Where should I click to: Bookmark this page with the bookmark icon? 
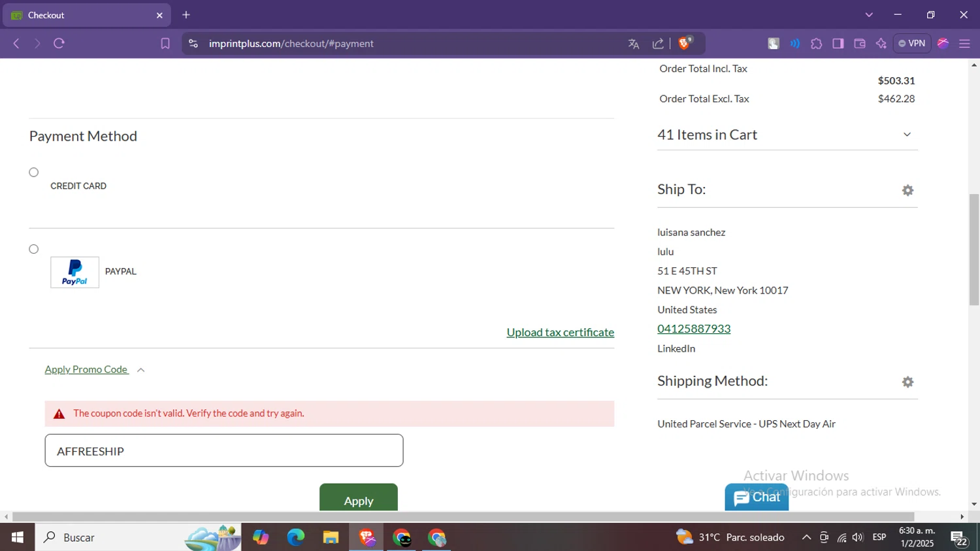(x=165, y=44)
